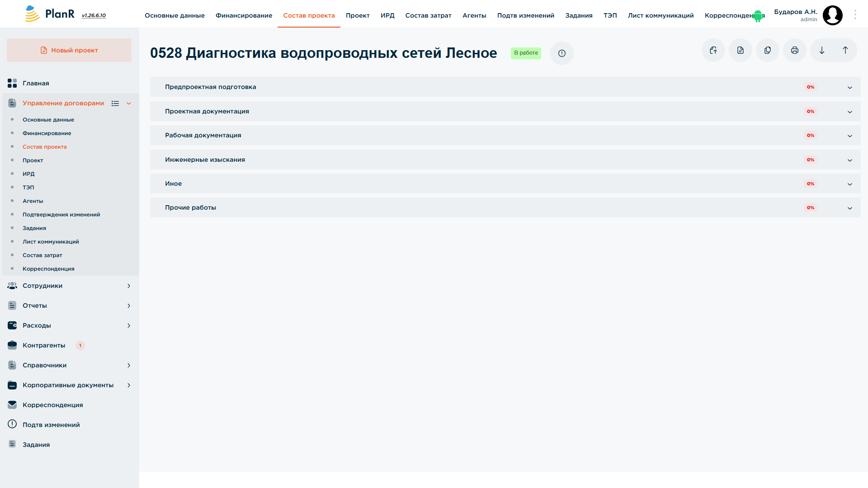Image resolution: width=868 pixels, height=488 pixels.
Task: Switch to the ИРД top tab
Action: (387, 15)
